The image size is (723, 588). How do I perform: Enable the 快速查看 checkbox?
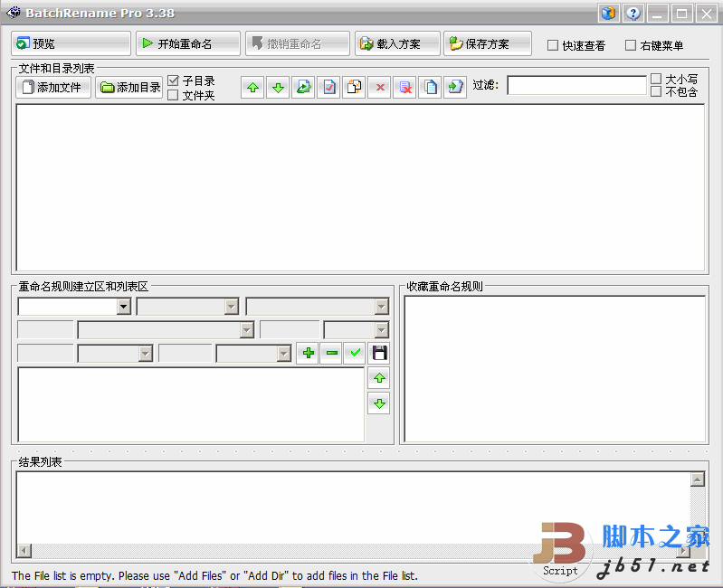[x=552, y=45]
